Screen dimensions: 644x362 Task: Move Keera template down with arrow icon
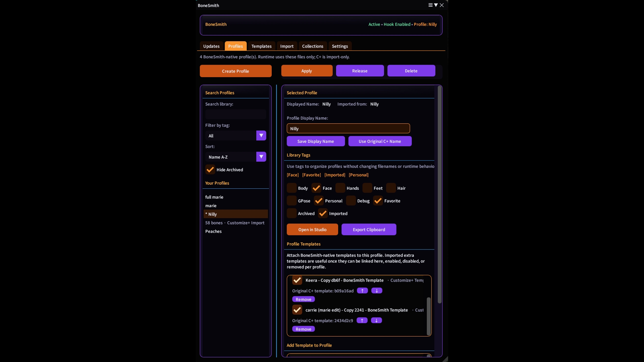pyautogui.click(x=377, y=291)
